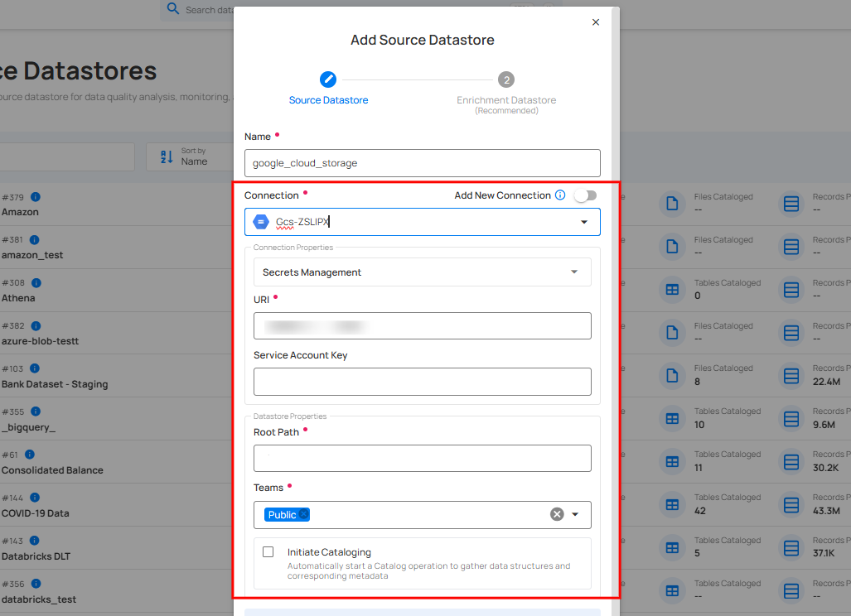Clear all selected Teams with the x button
This screenshot has width=851, height=616.
(557, 514)
